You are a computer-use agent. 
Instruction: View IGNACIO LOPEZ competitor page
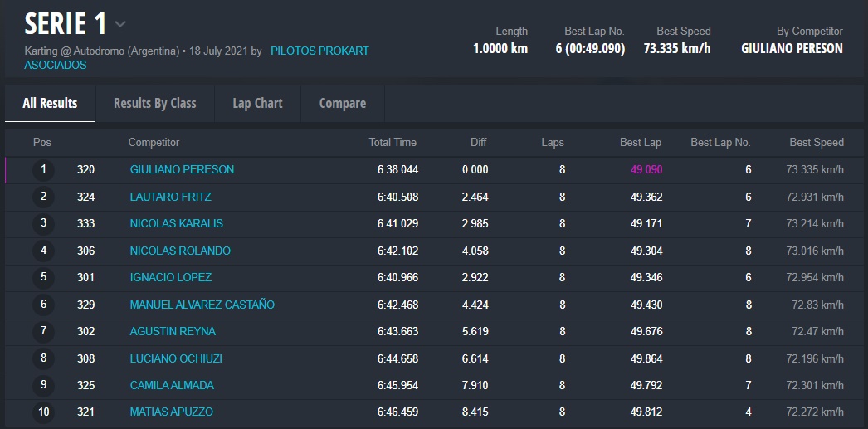170,277
